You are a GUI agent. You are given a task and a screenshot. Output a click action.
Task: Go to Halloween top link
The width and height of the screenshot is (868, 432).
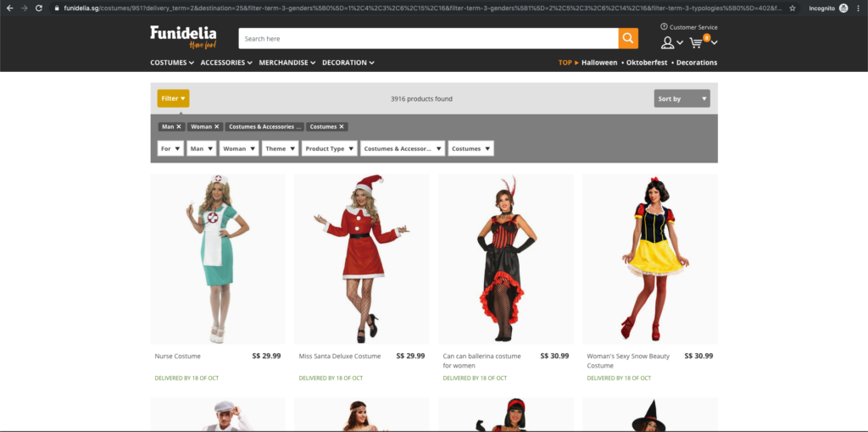[599, 63]
